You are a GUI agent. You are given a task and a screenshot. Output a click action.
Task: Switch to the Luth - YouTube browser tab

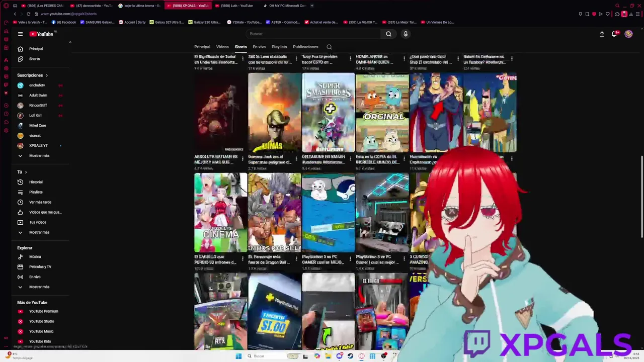click(235, 6)
